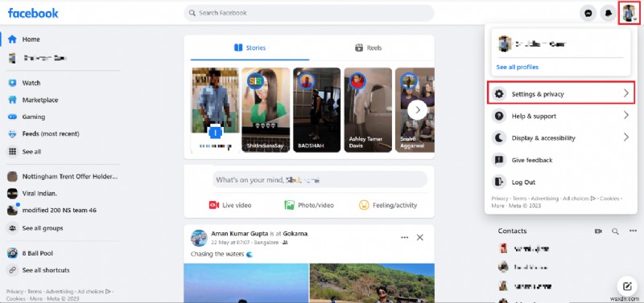Click the See all grid icon
Screen dimensions: 644x303
pos(12,151)
